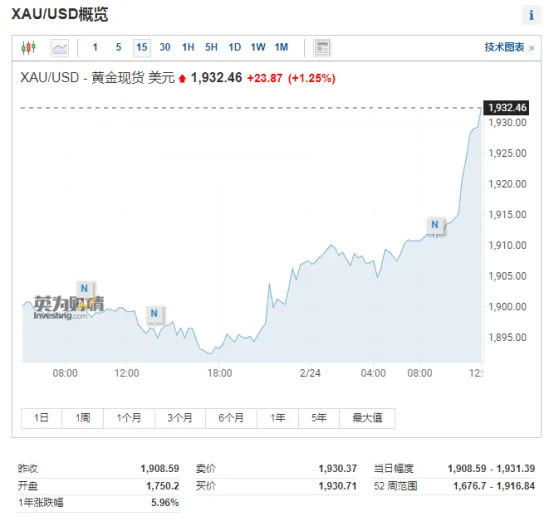Image resolution: width=554 pixels, height=522 pixels.
Task: Click the chart line peak near 2/24
Action: [331, 245]
